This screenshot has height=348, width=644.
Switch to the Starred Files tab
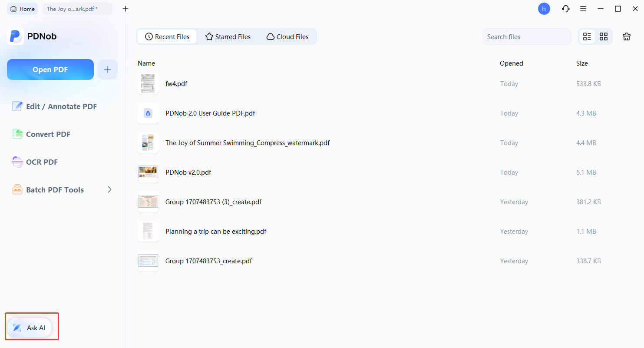228,37
